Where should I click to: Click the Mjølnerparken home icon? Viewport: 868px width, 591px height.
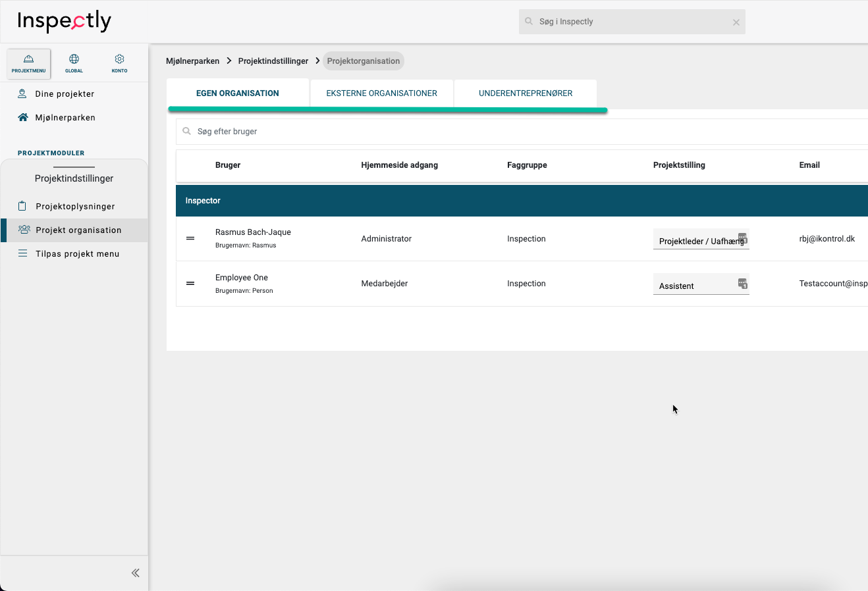[x=23, y=117]
